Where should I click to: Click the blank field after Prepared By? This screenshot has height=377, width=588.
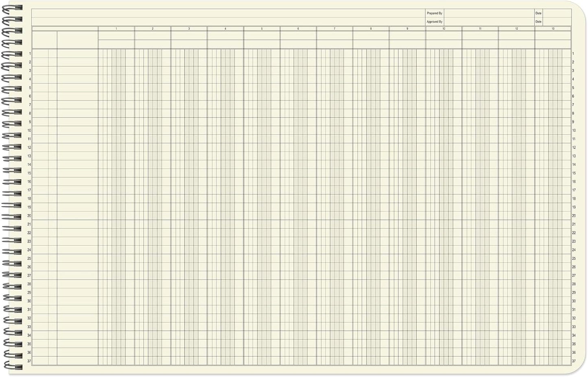click(488, 13)
